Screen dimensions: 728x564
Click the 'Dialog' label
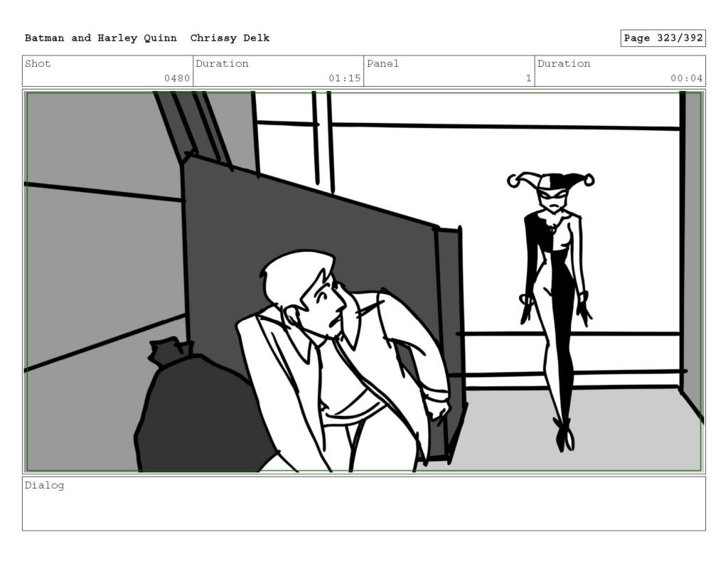[x=44, y=486]
